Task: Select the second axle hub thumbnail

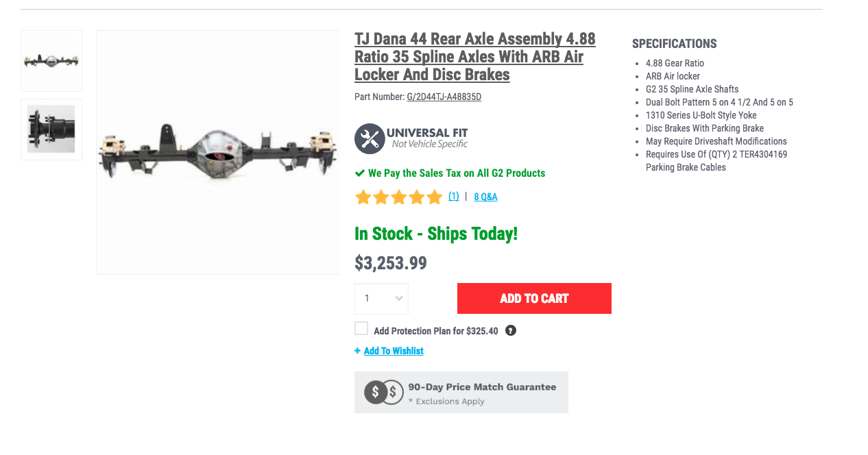Action: tap(51, 130)
